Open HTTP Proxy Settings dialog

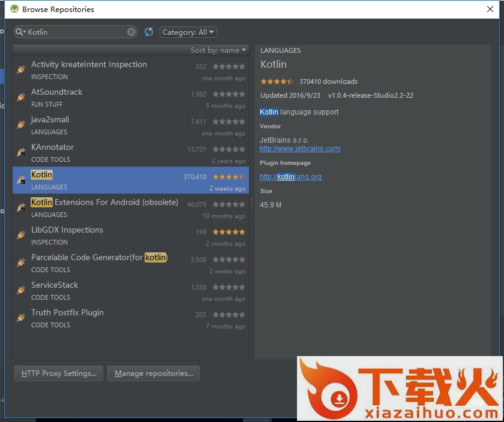click(59, 373)
